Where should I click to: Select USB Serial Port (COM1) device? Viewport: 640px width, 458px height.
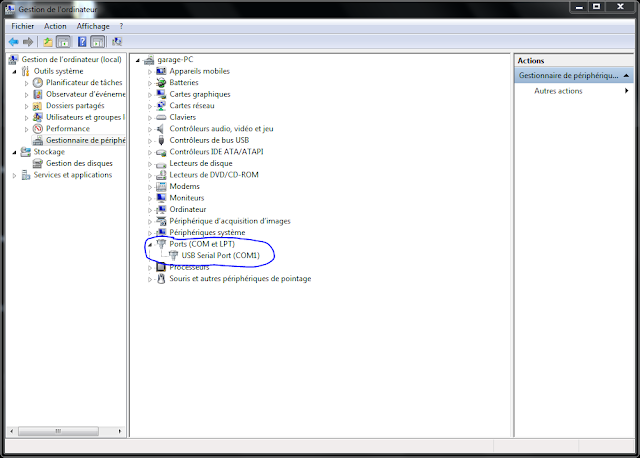[x=220, y=256]
